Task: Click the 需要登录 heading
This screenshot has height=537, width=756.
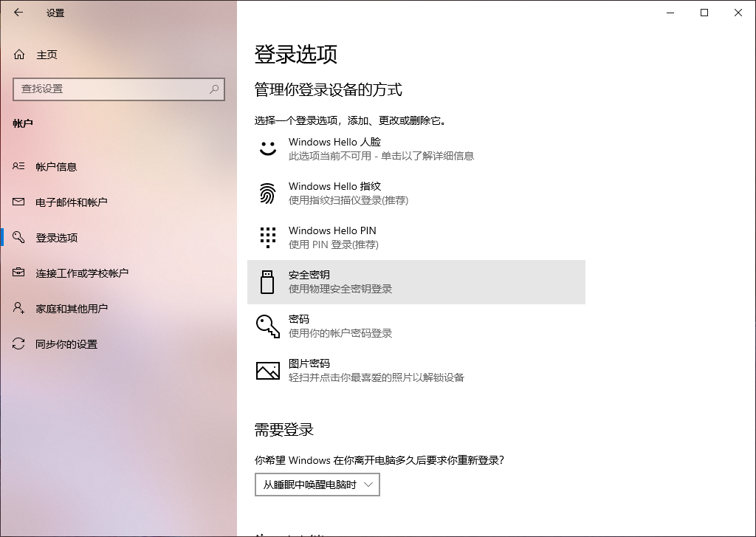Action: pos(284,429)
